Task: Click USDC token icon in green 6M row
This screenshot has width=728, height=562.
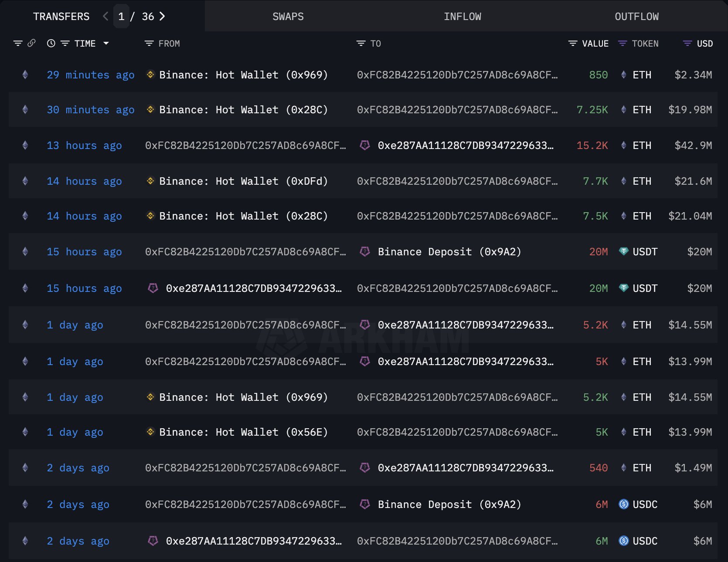Action: (x=624, y=541)
